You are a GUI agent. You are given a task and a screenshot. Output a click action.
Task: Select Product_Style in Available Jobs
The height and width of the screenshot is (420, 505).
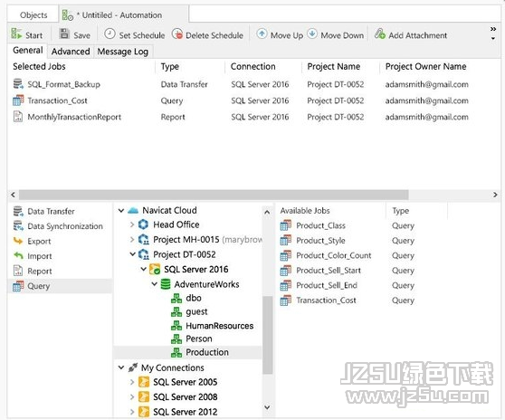[x=320, y=241]
